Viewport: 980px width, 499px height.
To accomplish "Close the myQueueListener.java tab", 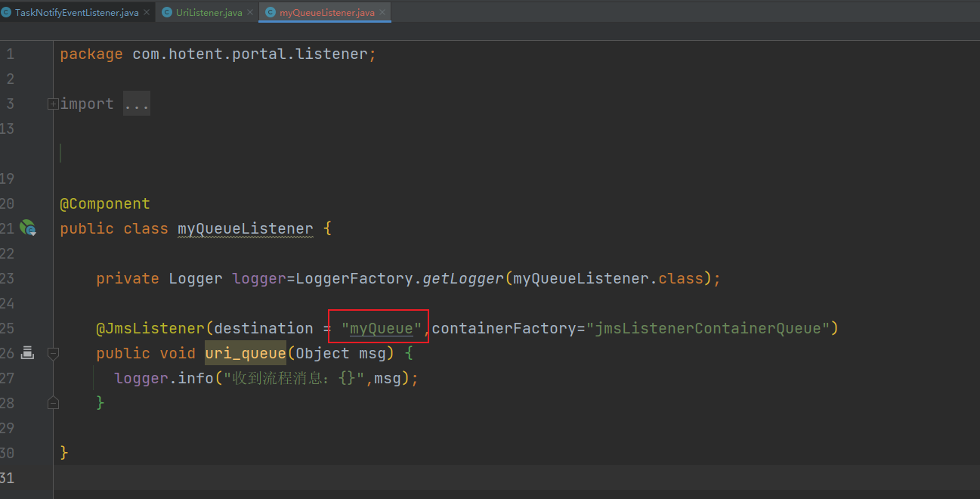I will 382,13.
